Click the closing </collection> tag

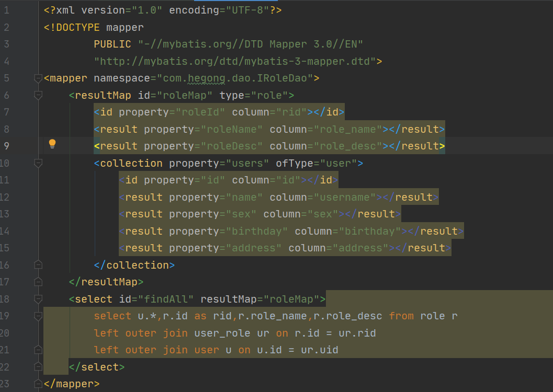click(x=134, y=265)
